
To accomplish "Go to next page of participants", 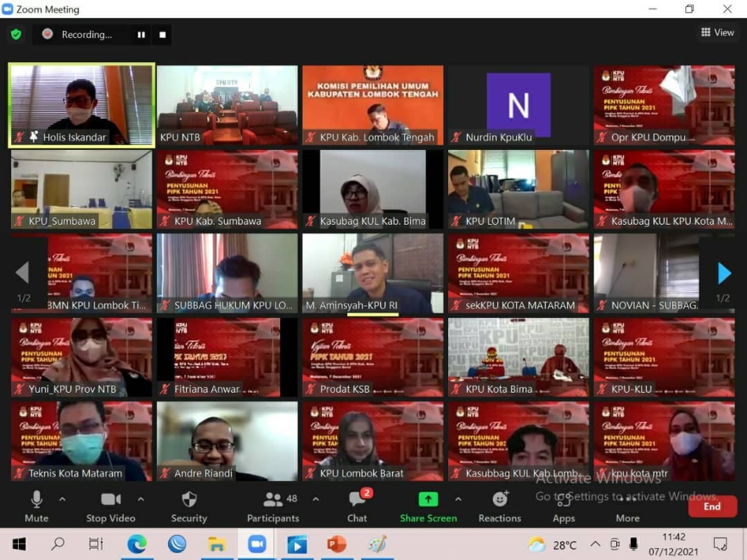I will [x=723, y=274].
